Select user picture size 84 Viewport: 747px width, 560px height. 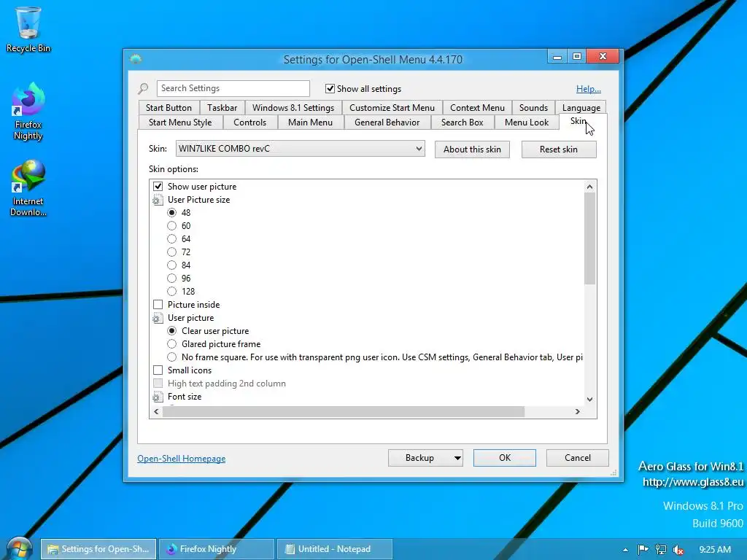pos(171,265)
